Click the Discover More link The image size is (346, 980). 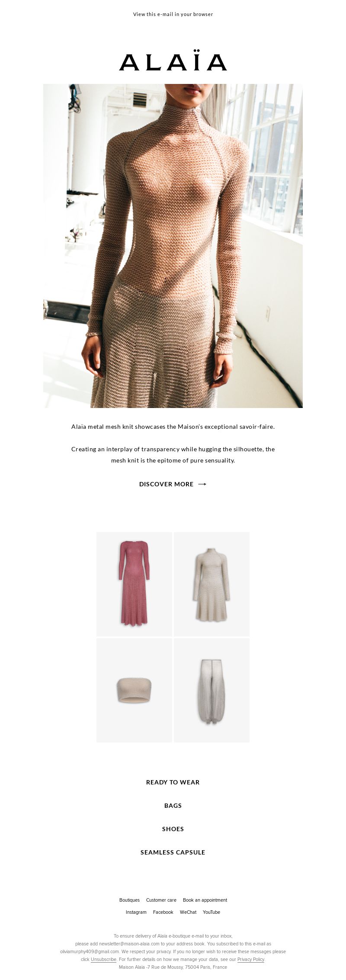(x=166, y=484)
